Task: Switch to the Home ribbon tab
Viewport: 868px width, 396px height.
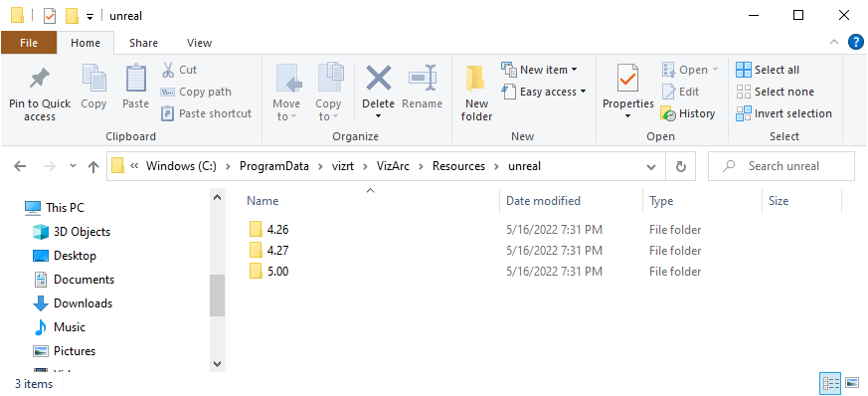Action: coord(86,43)
